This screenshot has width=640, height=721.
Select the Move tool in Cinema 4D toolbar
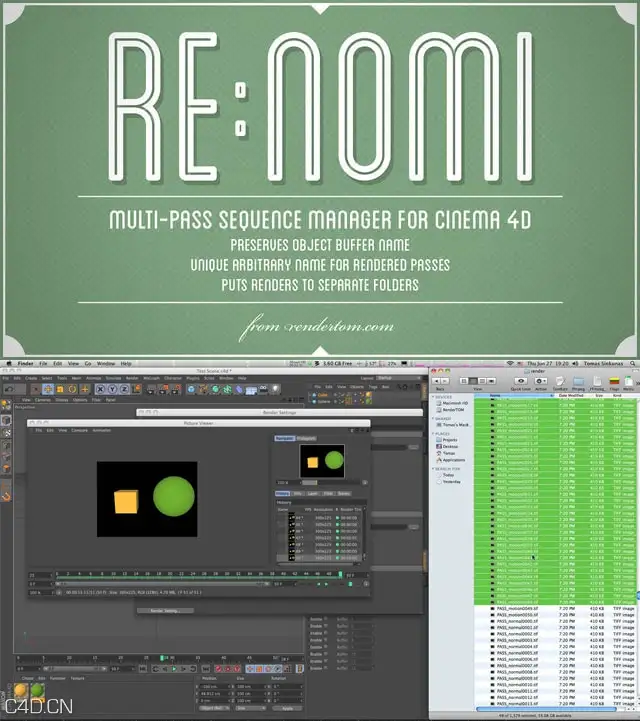(48, 389)
